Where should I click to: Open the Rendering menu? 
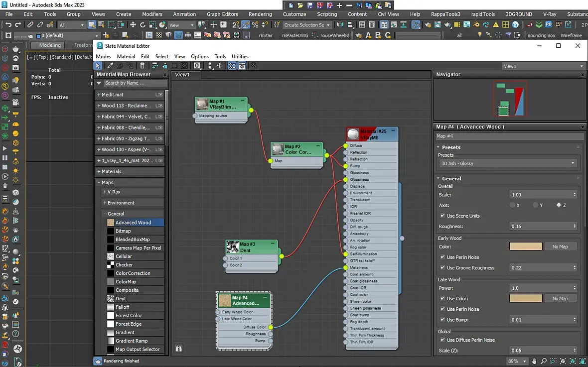(260, 14)
